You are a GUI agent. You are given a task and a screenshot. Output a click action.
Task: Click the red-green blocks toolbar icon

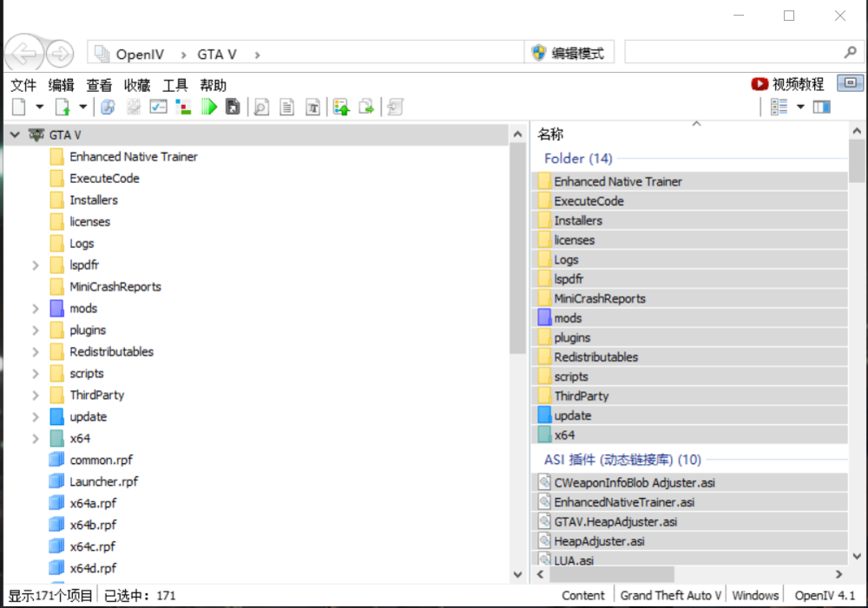183,107
